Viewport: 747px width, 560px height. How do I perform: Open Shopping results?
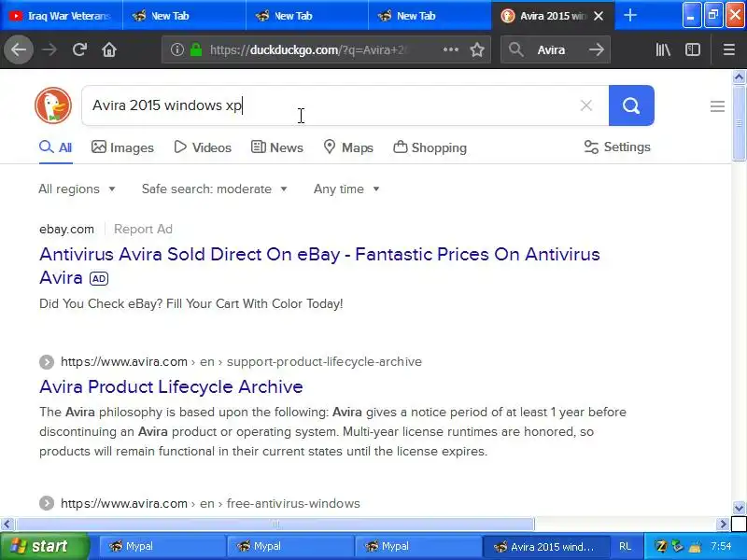430,147
